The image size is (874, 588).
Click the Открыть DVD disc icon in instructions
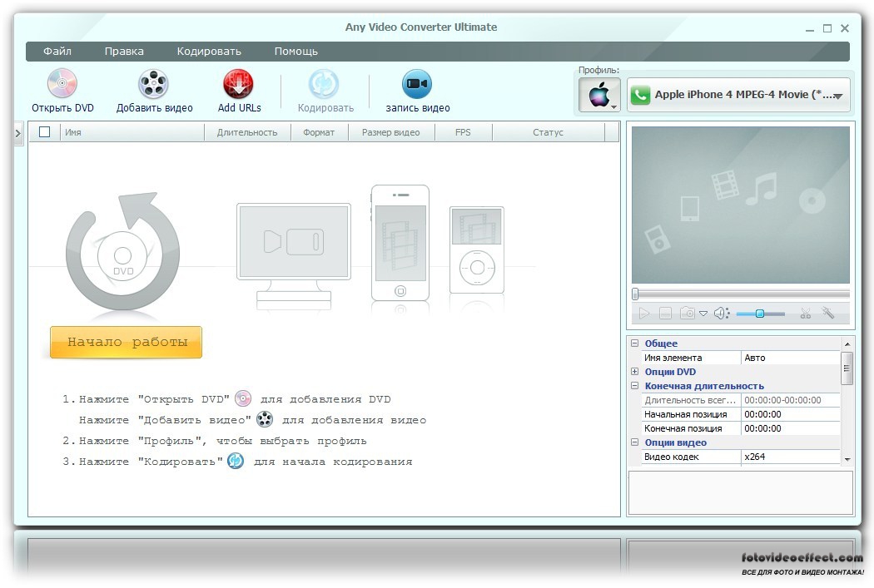coord(243,398)
